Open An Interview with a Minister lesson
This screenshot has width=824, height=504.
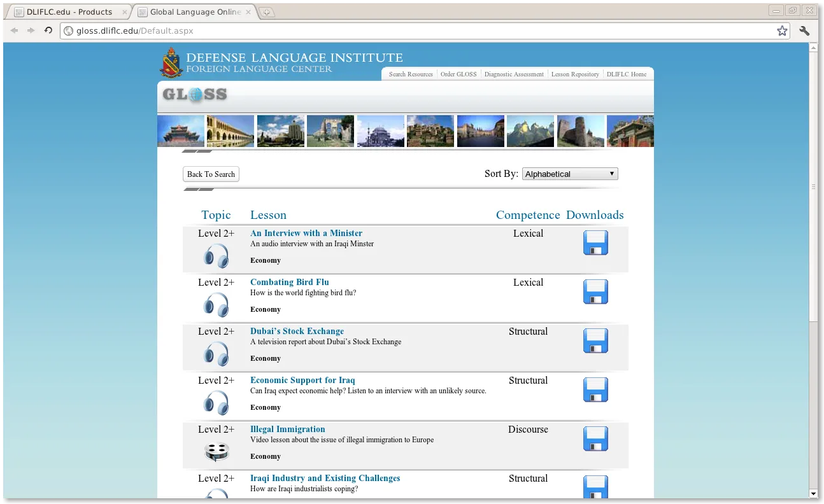306,234
